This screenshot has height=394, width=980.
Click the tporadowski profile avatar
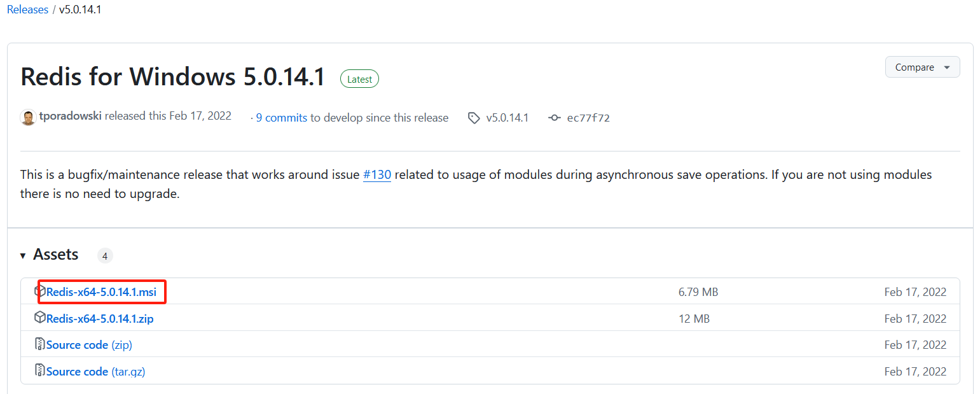click(28, 117)
